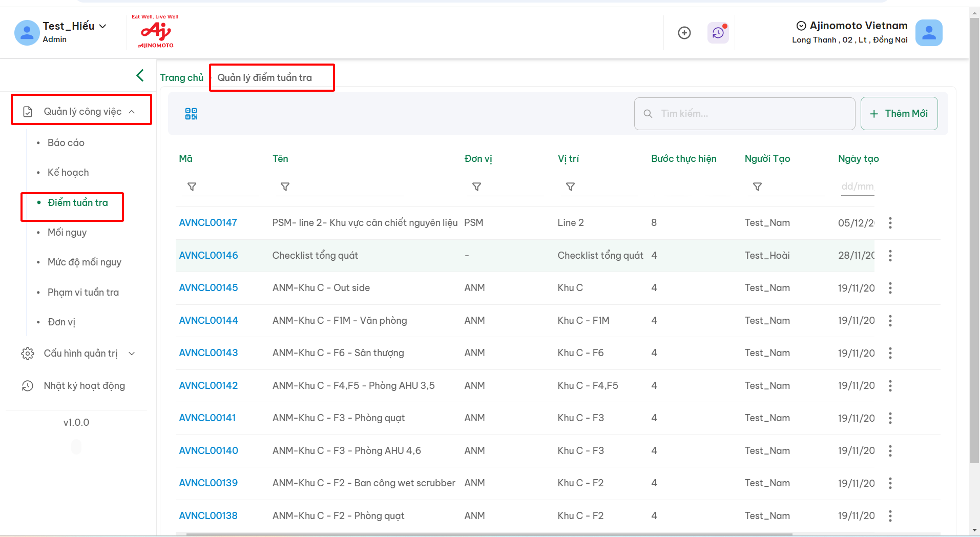This screenshot has height=537, width=980.
Task: Click the filter icon under Vị trí column
Action: pyautogui.click(x=570, y=187)
